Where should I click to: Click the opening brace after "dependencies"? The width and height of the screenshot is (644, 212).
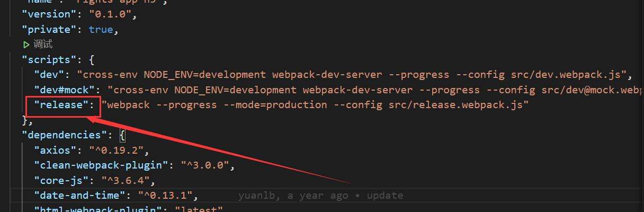click(122, 135)
